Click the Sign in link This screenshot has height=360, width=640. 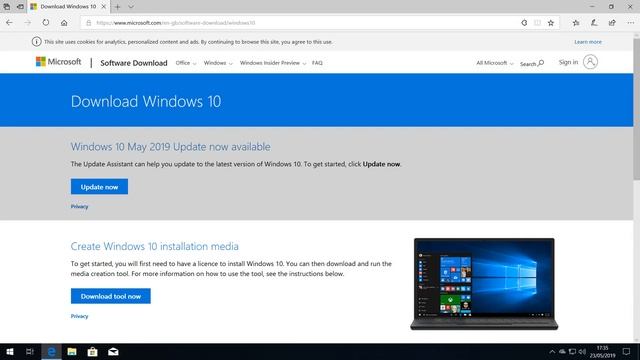click(x=568, y=62)
